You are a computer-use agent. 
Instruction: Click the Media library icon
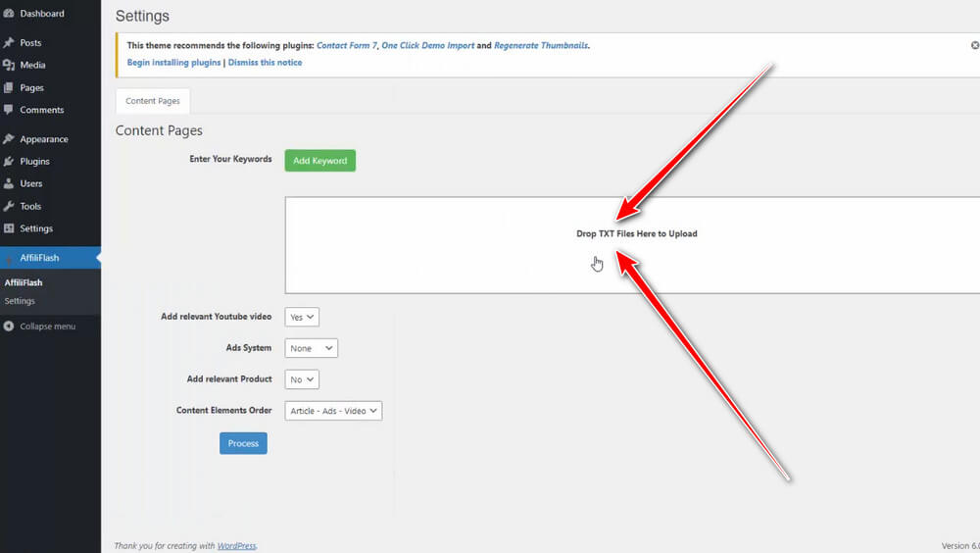click(9, 65)
